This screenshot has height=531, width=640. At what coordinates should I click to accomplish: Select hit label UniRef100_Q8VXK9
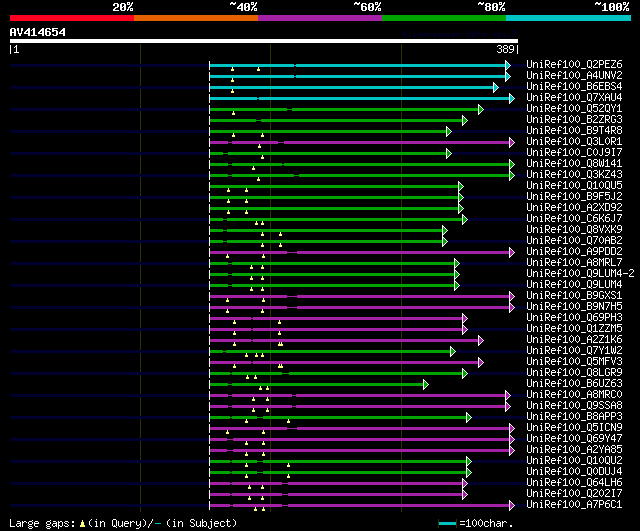point(574,230)
